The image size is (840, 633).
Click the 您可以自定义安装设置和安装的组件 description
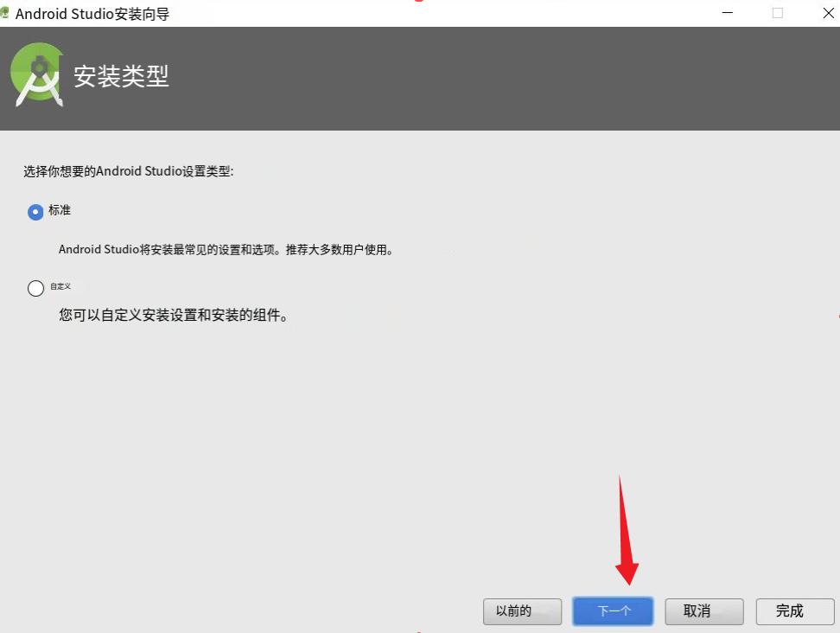(174, 315)
